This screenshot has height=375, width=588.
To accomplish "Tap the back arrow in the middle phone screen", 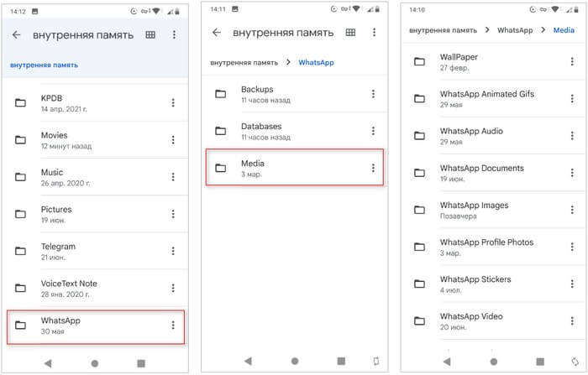I will coord(217,33).
